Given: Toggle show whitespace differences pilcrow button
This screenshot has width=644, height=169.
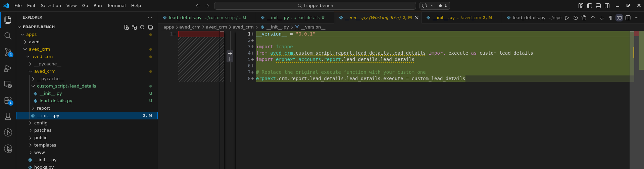Looking at the screenshot, I should (x=610, y=18).
